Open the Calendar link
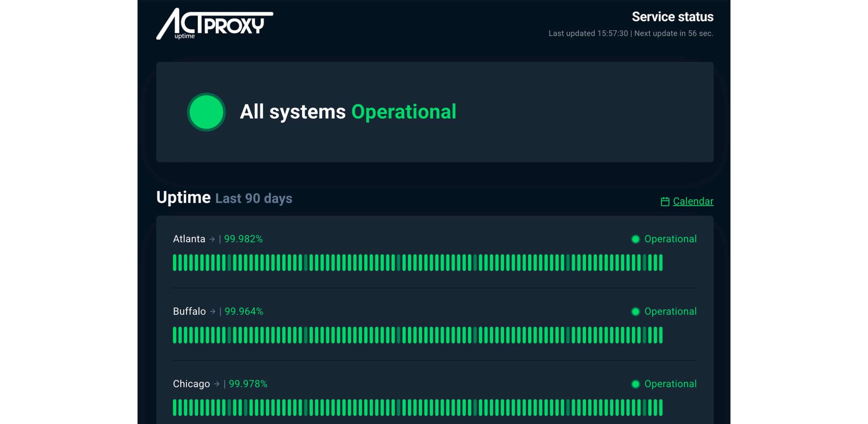Viewport: 868px width, 424px height. 693,201
